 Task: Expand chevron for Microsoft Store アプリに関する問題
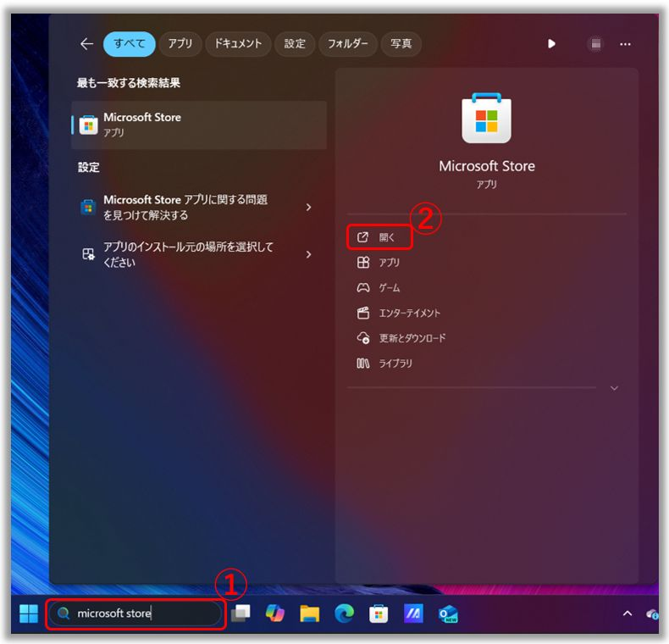pos(308,208)
